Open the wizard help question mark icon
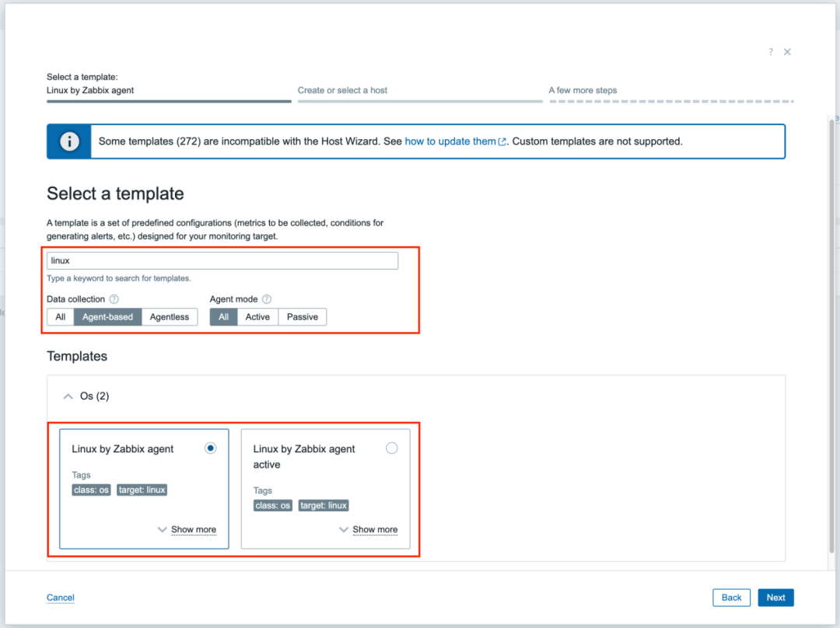 [x=770, y=52]
